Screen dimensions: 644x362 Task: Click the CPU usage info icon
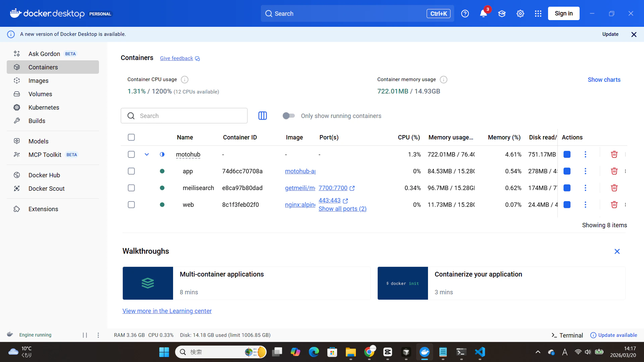click(x=184, y=79)
